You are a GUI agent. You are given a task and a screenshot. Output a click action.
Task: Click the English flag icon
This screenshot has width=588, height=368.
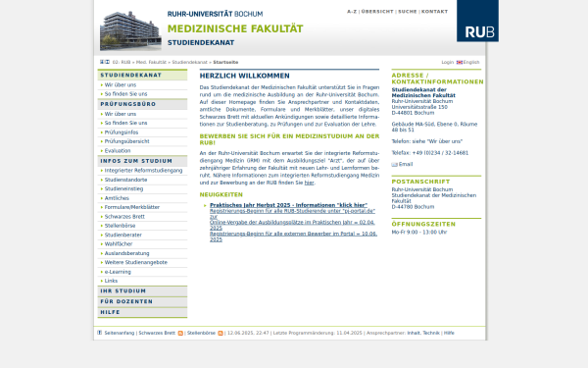pyautogui.click(x=459, y=63)
